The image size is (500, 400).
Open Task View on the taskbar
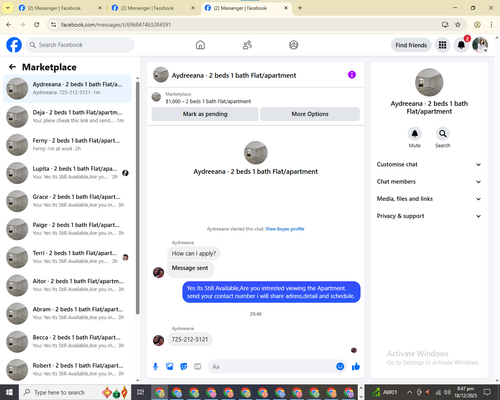(141, 392)
